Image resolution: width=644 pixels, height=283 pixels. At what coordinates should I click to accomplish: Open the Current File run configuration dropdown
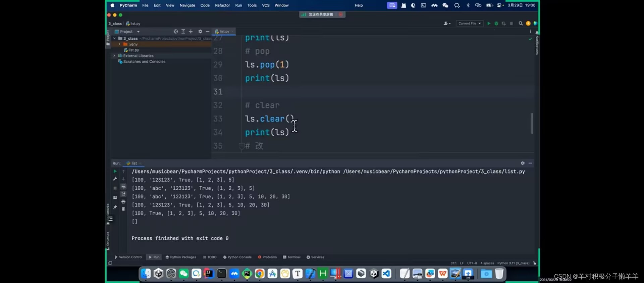pyautogui.click(x=470, y=23)
